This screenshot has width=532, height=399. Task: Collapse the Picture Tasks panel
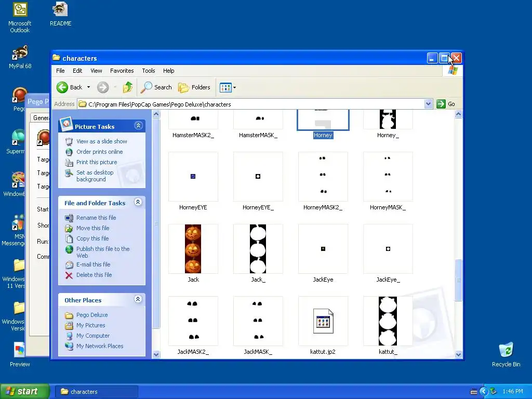(x=138, y=126)
